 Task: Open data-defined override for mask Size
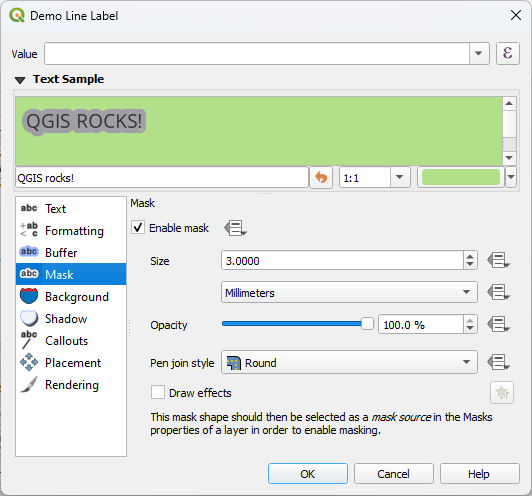tap(498, 261)
